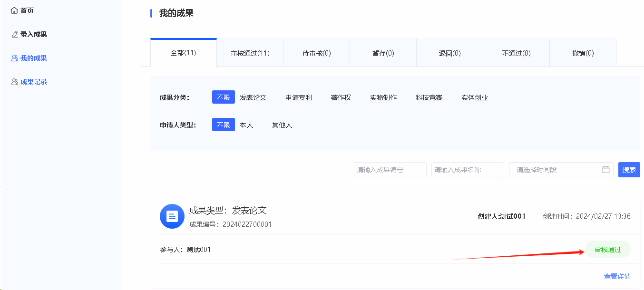Image resolution: width=644 pixels, height=290 pixels.
Task: Switch to the 退回(0) tab
Action: coord(449,53)
